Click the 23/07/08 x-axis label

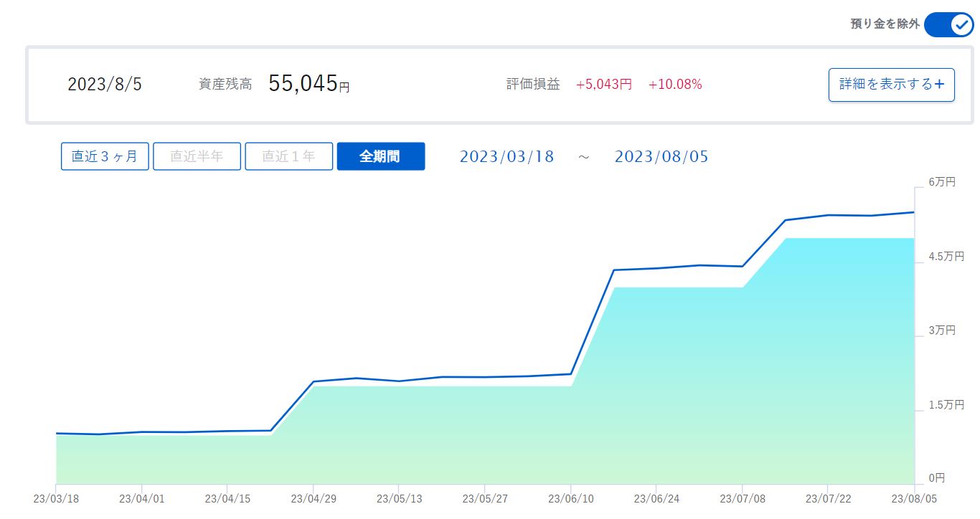(743, 498)
